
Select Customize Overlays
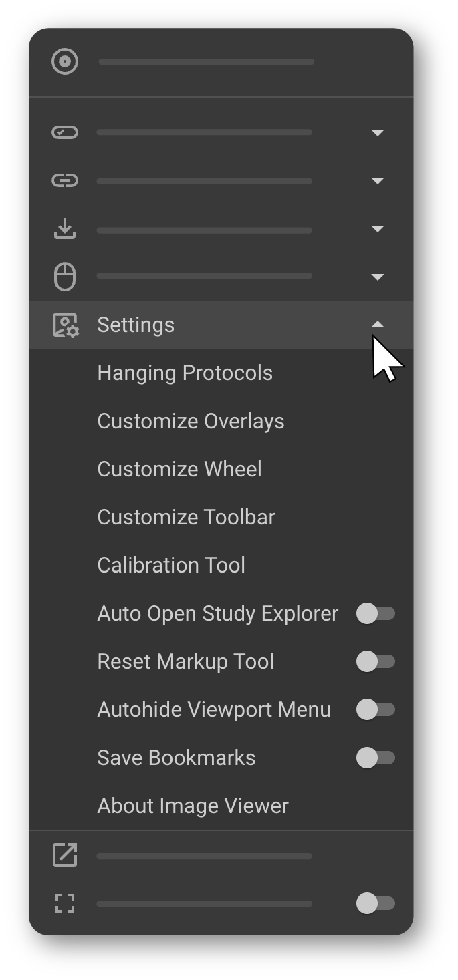coord(191,421)
